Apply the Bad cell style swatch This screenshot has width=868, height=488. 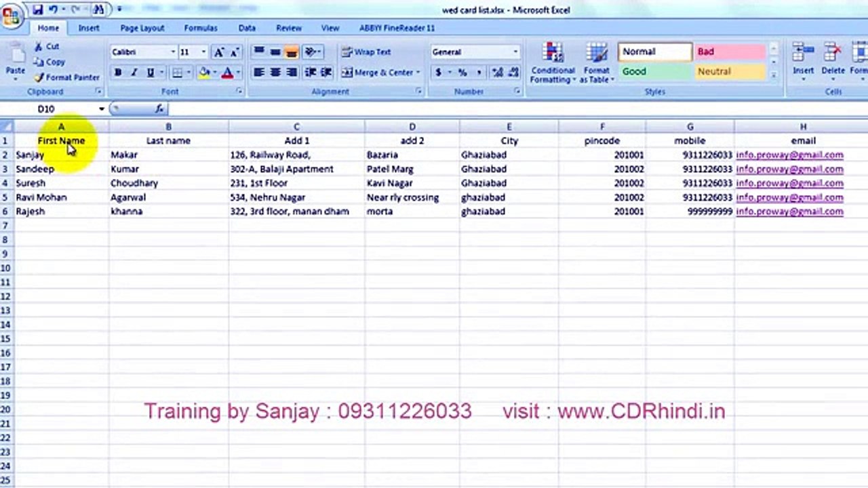click(731, 52)
